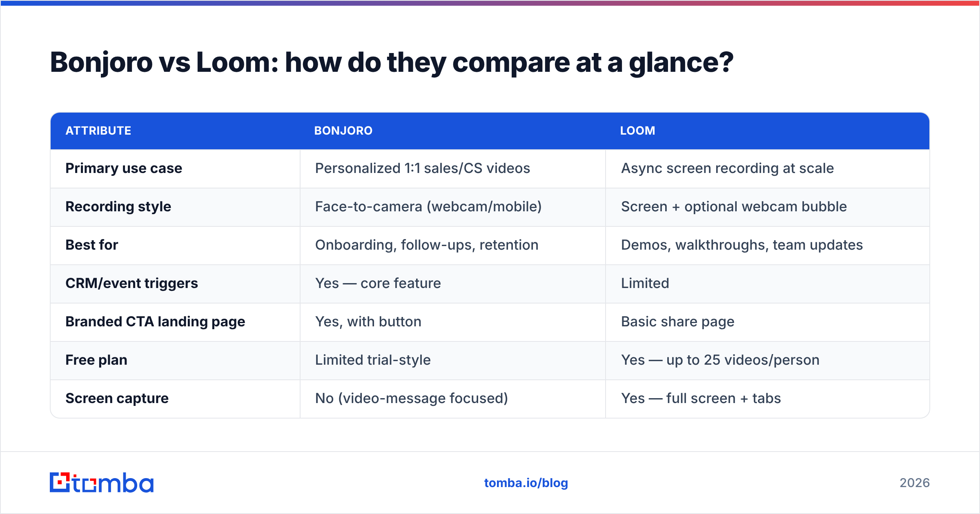Click the 'Recording style' row label

coord(118,206)
